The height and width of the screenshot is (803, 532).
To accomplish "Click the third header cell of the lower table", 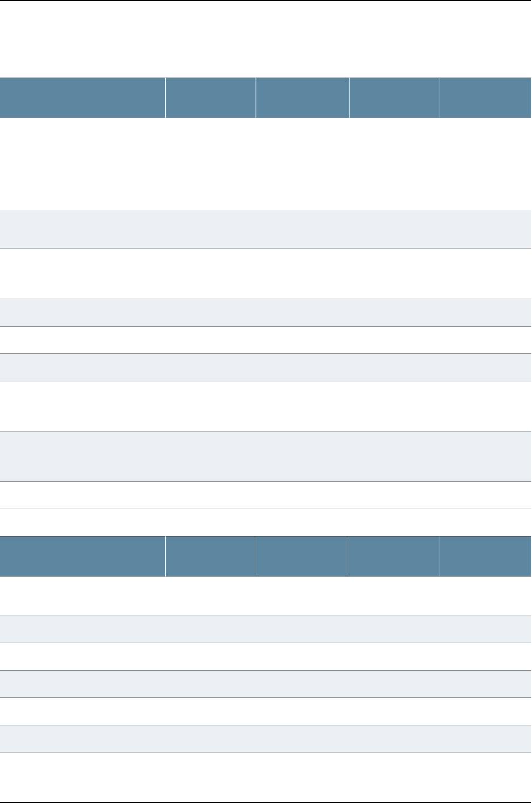I will coord(301,556).
